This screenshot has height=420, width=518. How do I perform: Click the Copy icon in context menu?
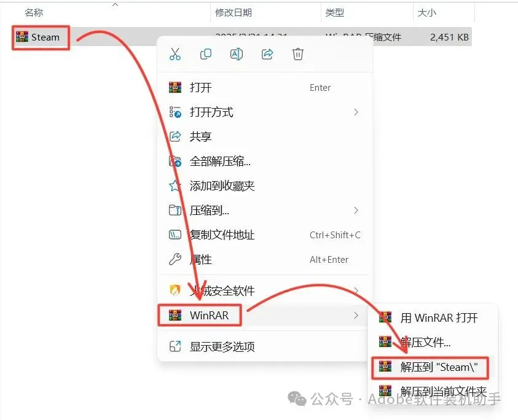coord(205,54)
